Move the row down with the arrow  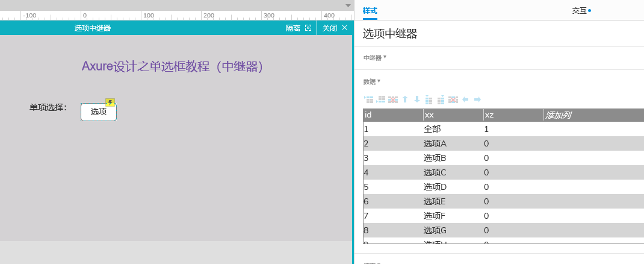click(417, 99)
